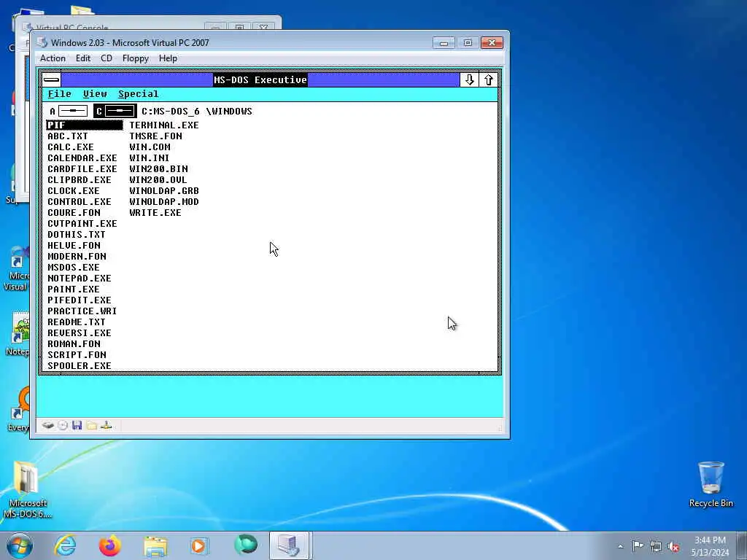Select the PIF directory entry
This screenshot has height=560, width=747.
85,125
